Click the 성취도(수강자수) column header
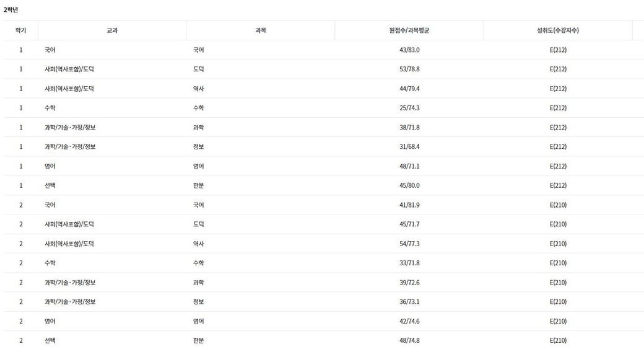This screenshot has width=644, height=349. coord(558,30)
